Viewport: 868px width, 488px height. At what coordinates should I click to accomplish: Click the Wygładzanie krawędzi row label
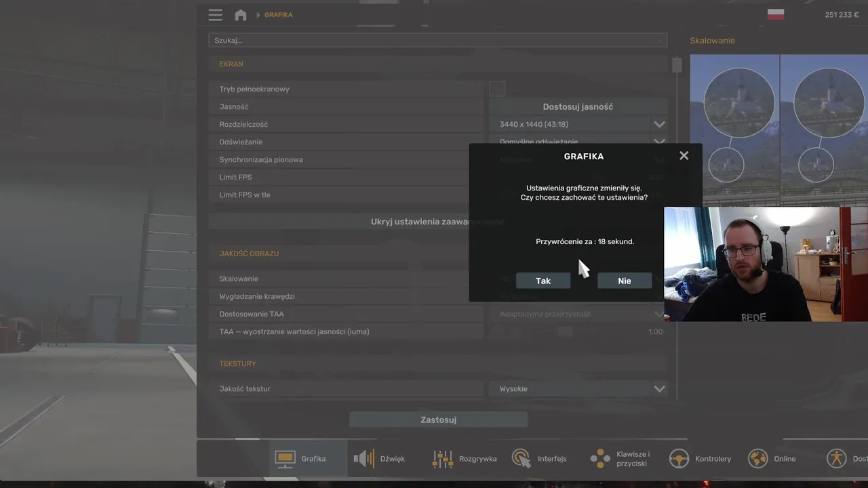pos(257,296)
